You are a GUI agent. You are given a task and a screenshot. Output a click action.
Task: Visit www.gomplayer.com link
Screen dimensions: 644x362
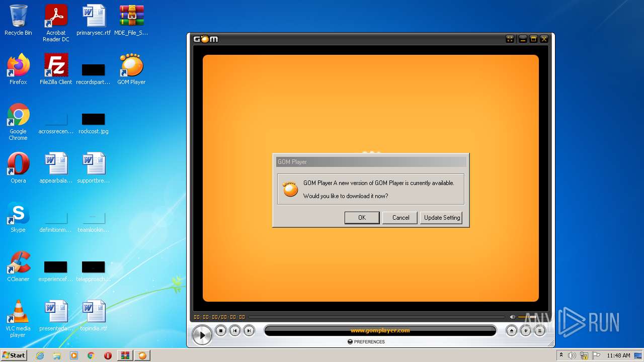380,331
